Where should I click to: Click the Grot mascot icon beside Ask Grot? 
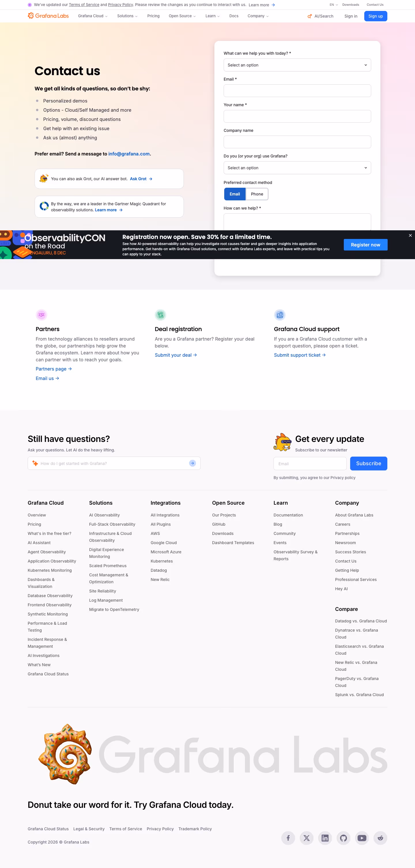click(x=44, y=178)
